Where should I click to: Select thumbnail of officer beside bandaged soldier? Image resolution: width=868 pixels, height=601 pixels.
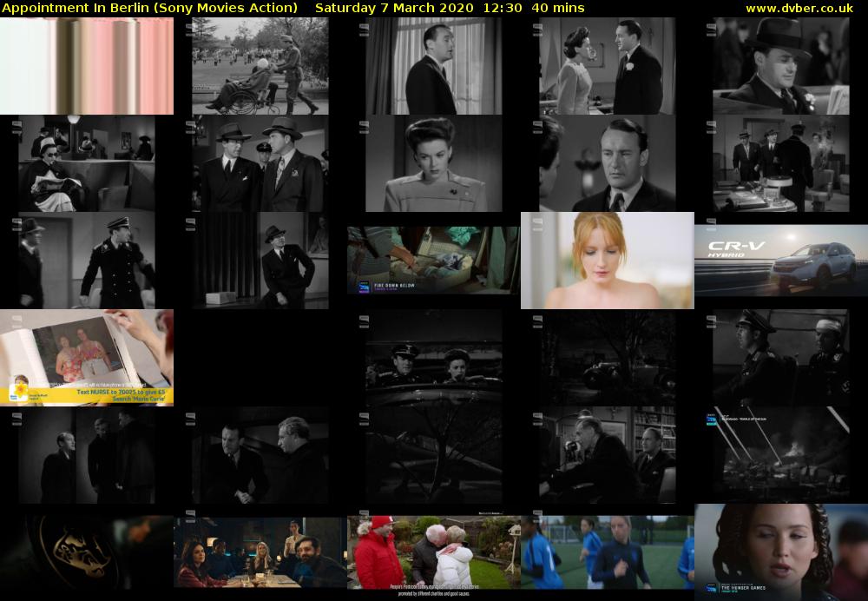pyautogui.click(x=780, y=357)
